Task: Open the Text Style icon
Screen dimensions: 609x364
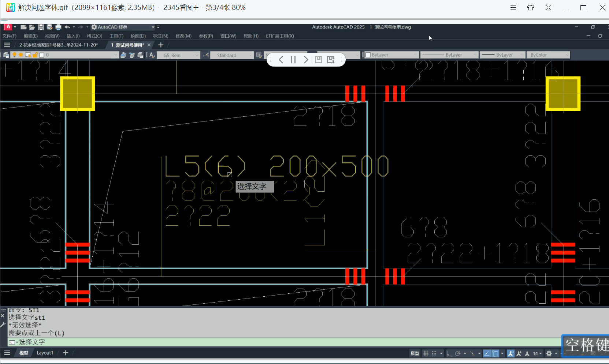Action: pos(152,55)
